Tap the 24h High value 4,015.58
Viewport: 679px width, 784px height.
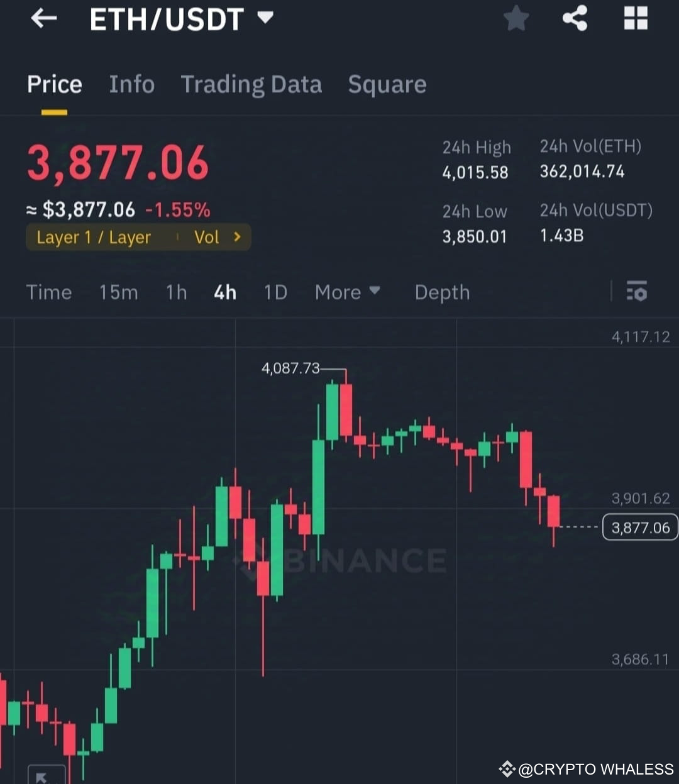pos(475,173)
